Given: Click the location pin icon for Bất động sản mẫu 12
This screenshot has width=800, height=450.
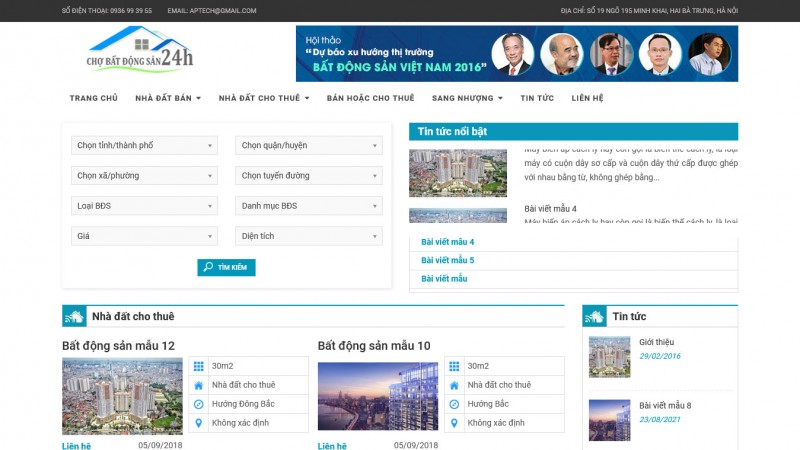Looking at the screenshot, I should click(199, 423).
